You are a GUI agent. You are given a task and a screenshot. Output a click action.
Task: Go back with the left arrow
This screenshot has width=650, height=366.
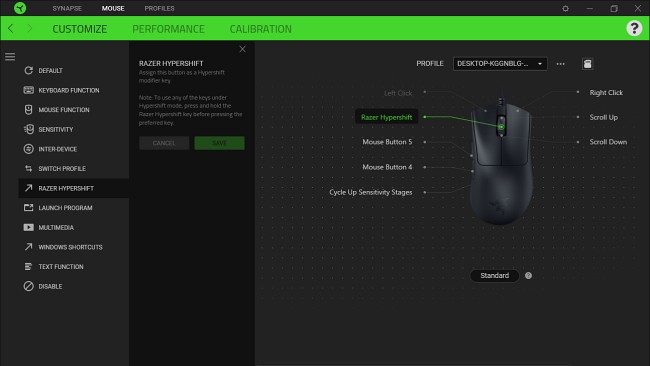tap(10, 29)
